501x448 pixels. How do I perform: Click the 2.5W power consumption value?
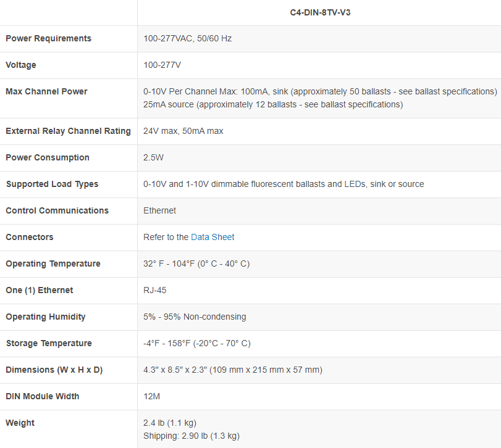coord(153,157)
